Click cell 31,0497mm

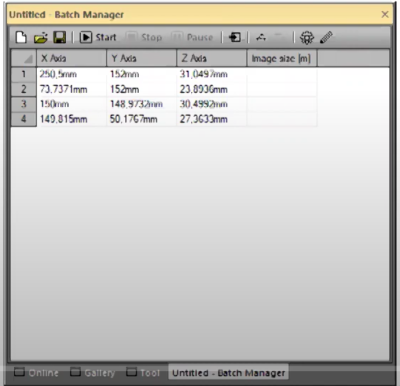[211, 74]
